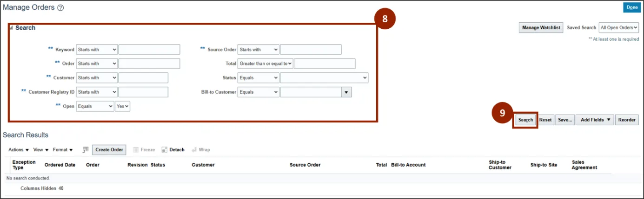
Task: Click into Customer Registry ID text field
Action: 143,92
